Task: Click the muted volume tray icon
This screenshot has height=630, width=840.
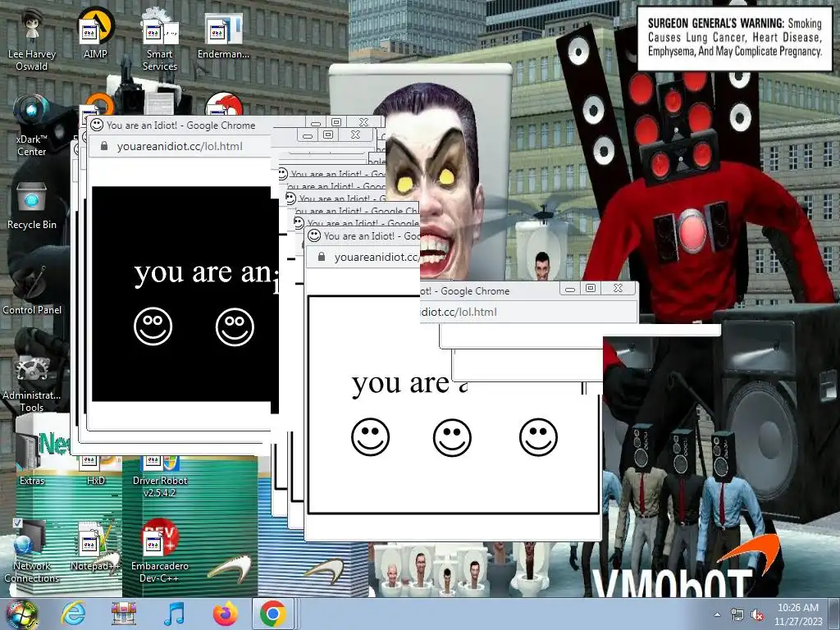Action: pyautogui.click(x=757, y=614)
